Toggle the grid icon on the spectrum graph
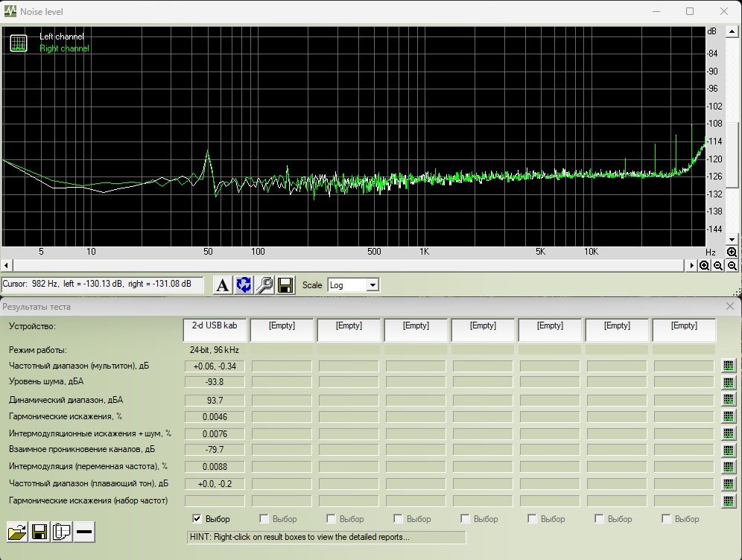Viewport: 742px width, 560px height. coord(18,42)
